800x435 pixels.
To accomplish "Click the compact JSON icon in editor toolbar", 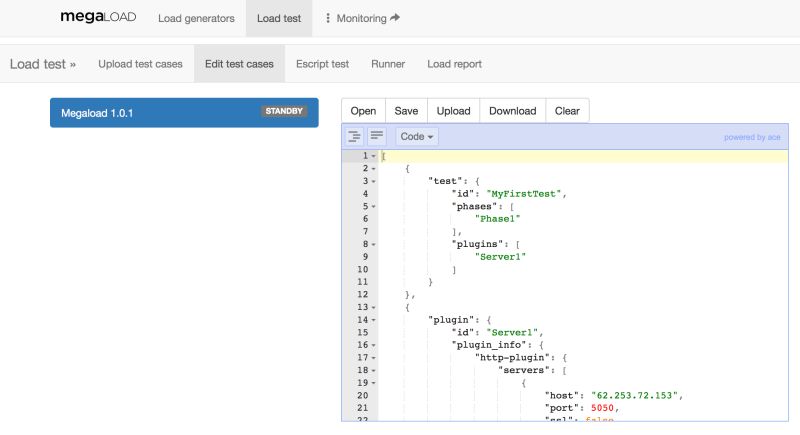I will pyautogui.click(x=377, y=137).
